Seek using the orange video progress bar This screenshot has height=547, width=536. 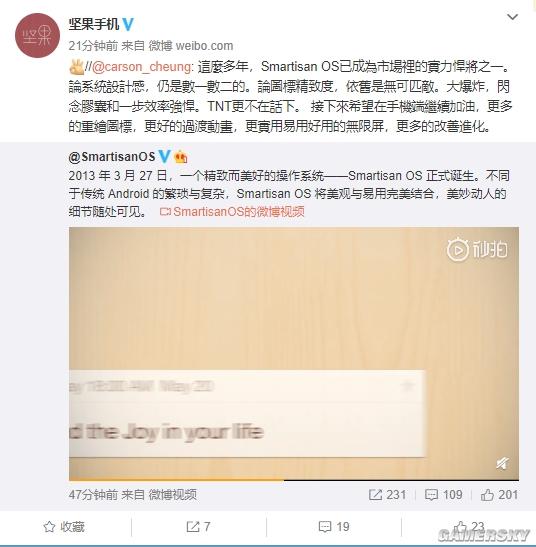(x=294, y=480)
